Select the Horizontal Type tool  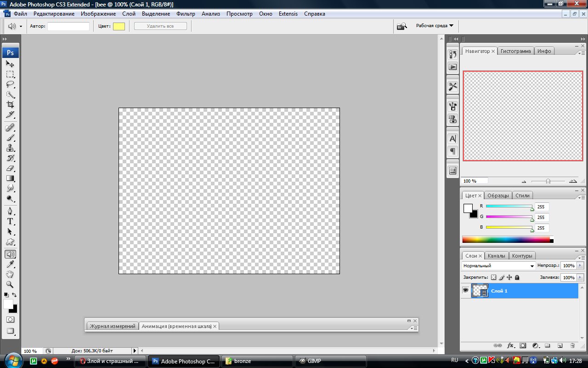point(10,221)
